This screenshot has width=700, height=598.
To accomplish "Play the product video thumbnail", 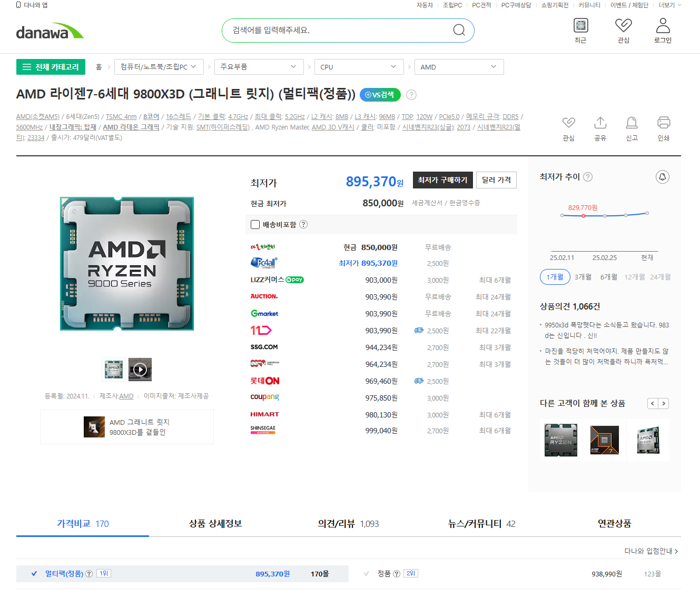I will coord(140,370).
